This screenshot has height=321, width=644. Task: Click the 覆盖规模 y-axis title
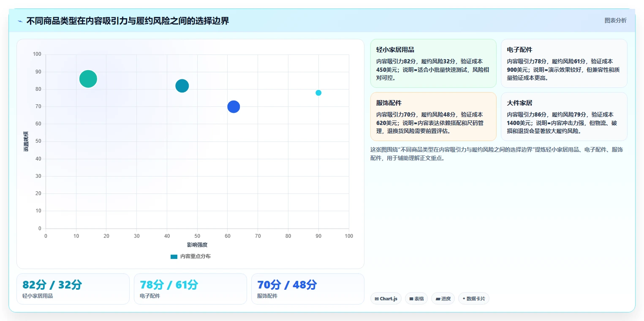(x=26, y=141)
